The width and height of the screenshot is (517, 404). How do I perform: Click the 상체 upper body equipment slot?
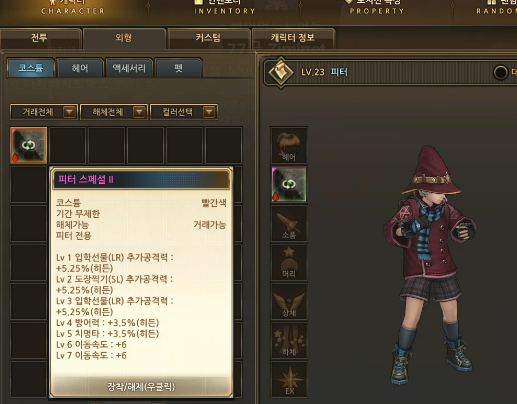[289, 301]
